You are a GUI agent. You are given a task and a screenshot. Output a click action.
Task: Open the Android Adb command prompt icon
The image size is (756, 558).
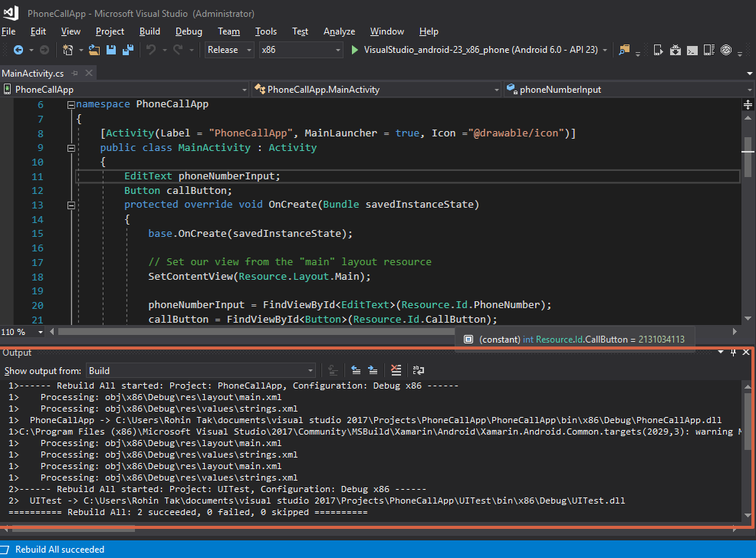692,50
